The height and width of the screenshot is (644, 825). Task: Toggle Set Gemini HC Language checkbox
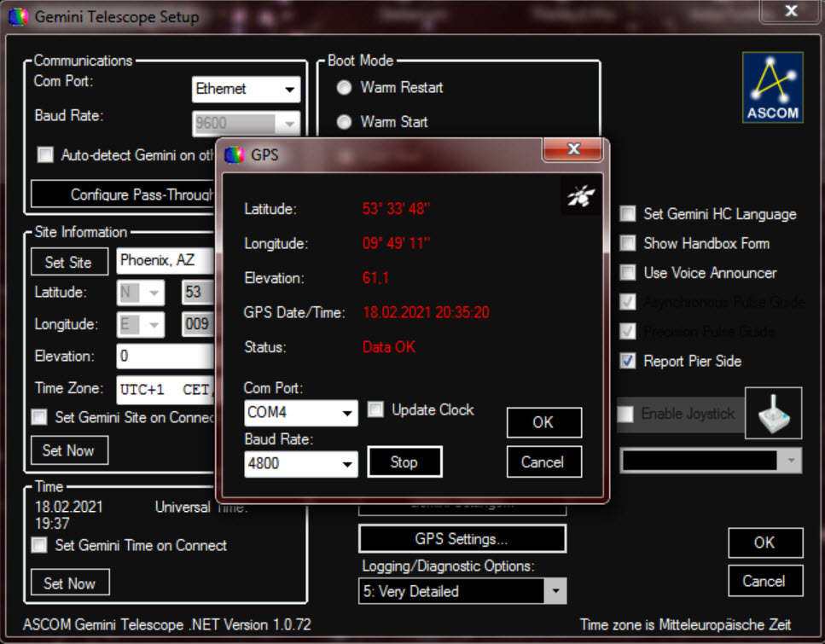(x=627, y=213)
